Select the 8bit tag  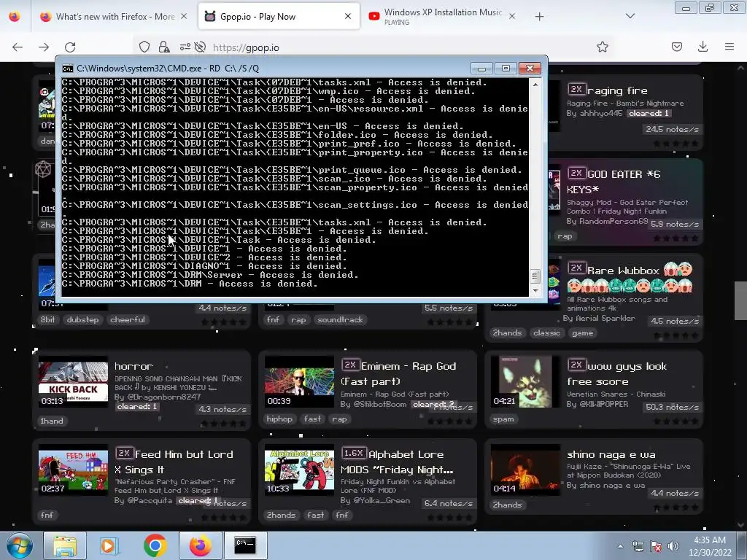[x=47, y=319]
